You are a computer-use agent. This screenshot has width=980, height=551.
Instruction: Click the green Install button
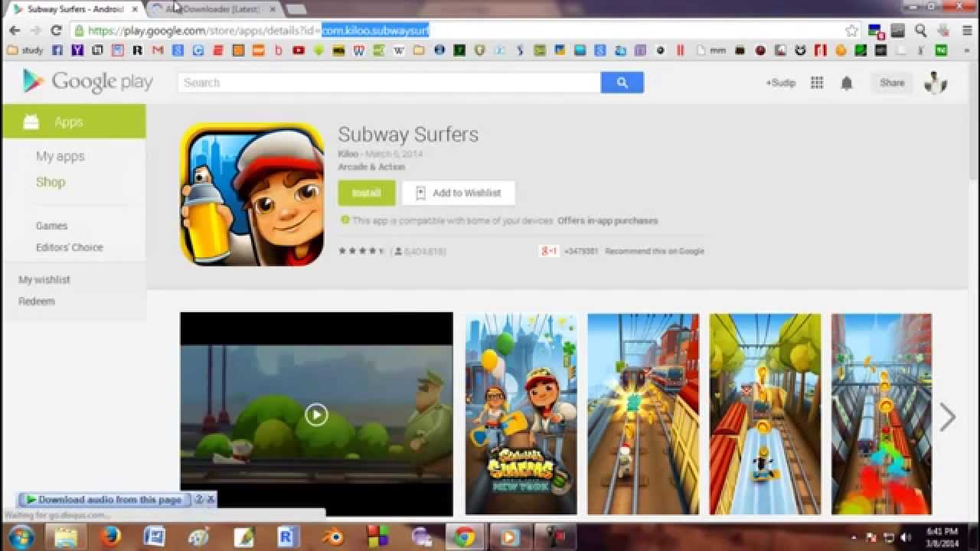tap(367, 193)
